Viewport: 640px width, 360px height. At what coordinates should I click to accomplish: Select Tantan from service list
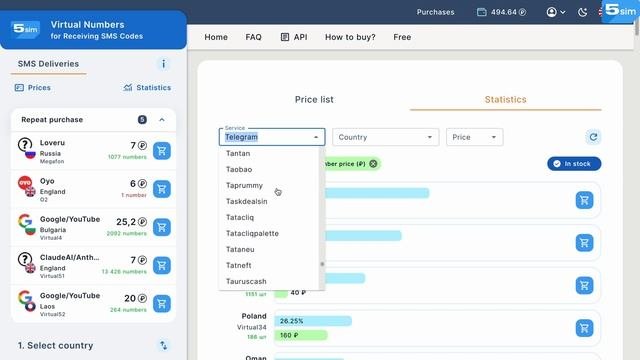[x=269, y=153]
